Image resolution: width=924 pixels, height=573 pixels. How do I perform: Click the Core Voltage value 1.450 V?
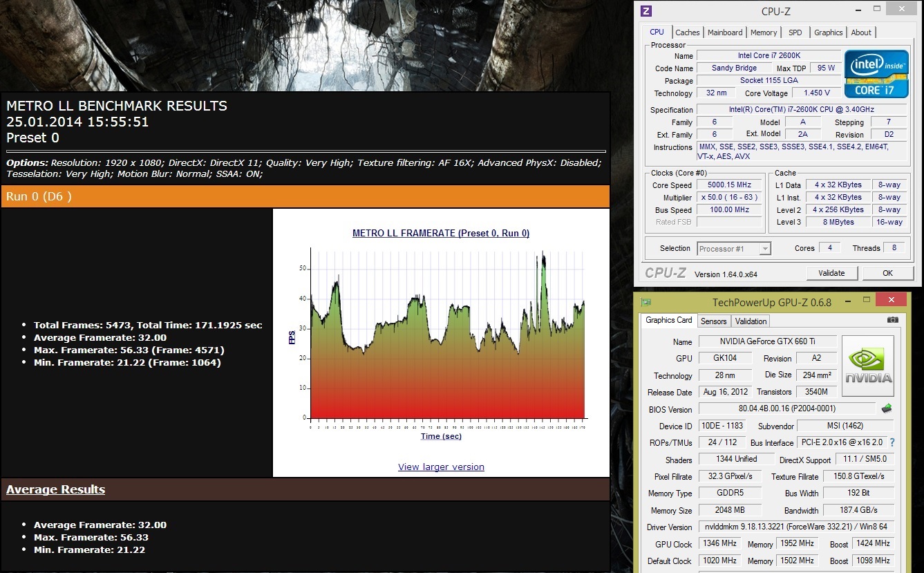coord(816,93)
